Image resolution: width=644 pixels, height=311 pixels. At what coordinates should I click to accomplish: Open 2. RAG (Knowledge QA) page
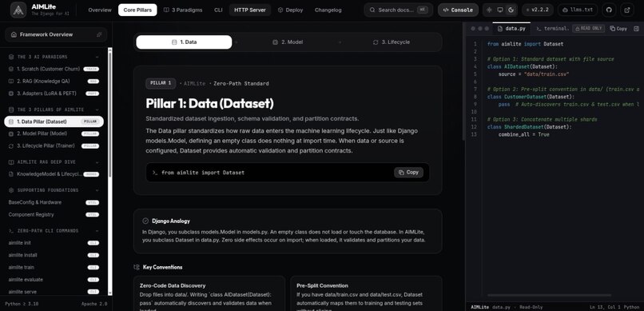54,82
